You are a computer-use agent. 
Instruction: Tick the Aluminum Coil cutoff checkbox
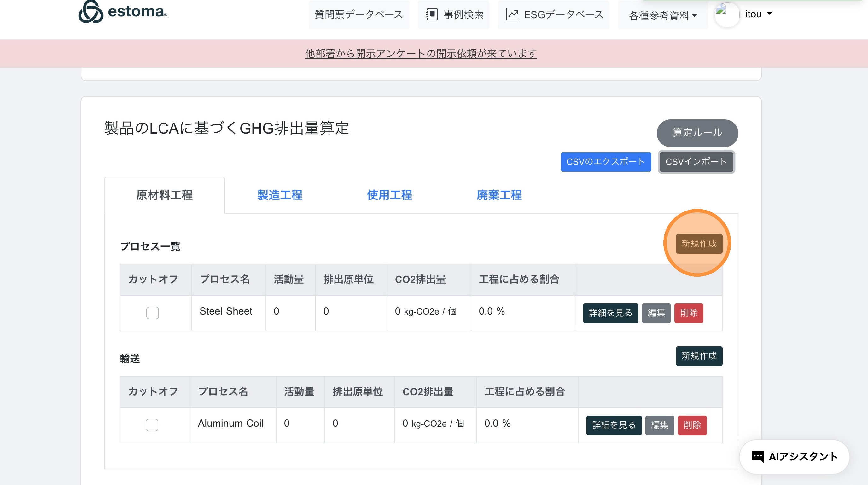152,425
